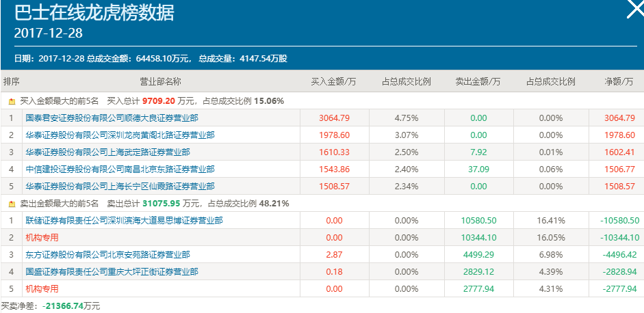The image size is (644, 313).
Task: Select buy amount cell 1978.60 in 买入金额 column
Action: coord(335,135)
